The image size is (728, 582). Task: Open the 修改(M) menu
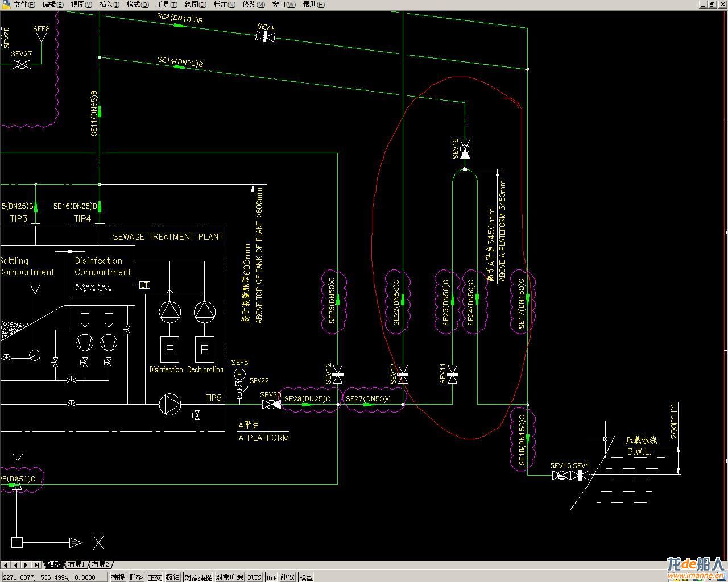click(254, 5)
